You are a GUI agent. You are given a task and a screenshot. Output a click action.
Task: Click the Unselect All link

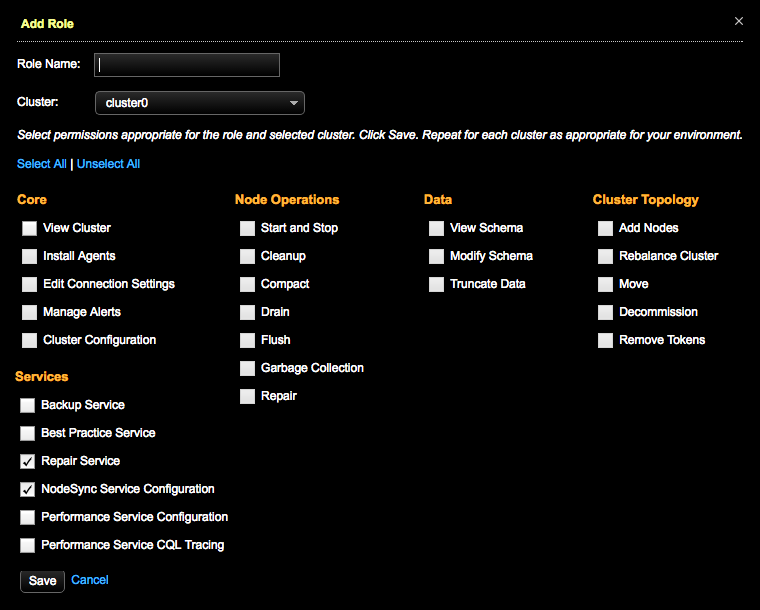(108, 164)
